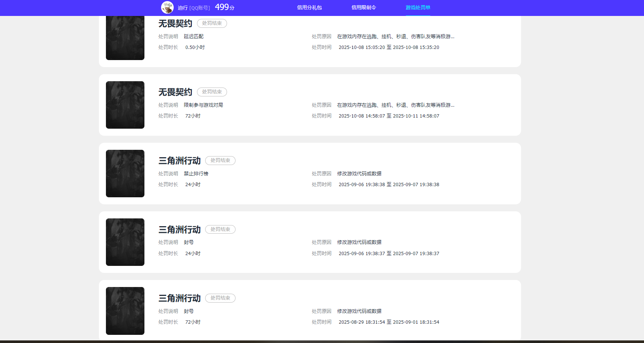Screen dimensions: 644x343
Task: Click 处罚结束 badge on 延迟匹配 card
Action: click(212, 23)
